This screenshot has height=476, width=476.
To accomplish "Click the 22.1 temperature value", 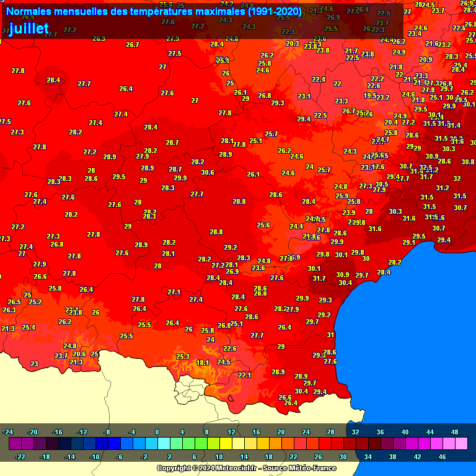I will point(244,375).
